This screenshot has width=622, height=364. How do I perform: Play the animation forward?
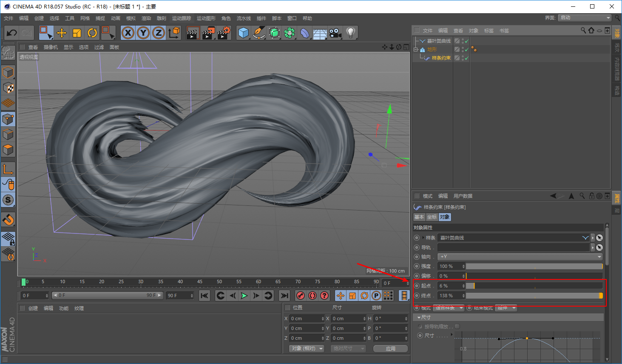[244, 296]
